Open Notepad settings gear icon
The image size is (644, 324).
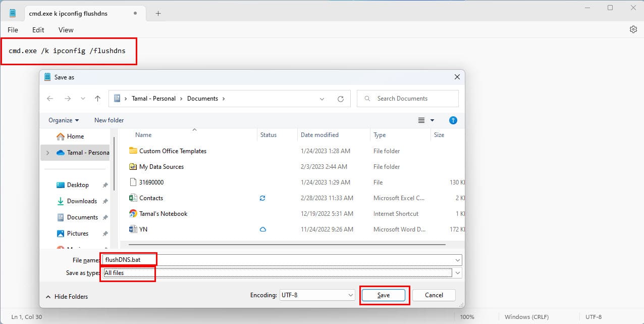[x=633, y=30]
